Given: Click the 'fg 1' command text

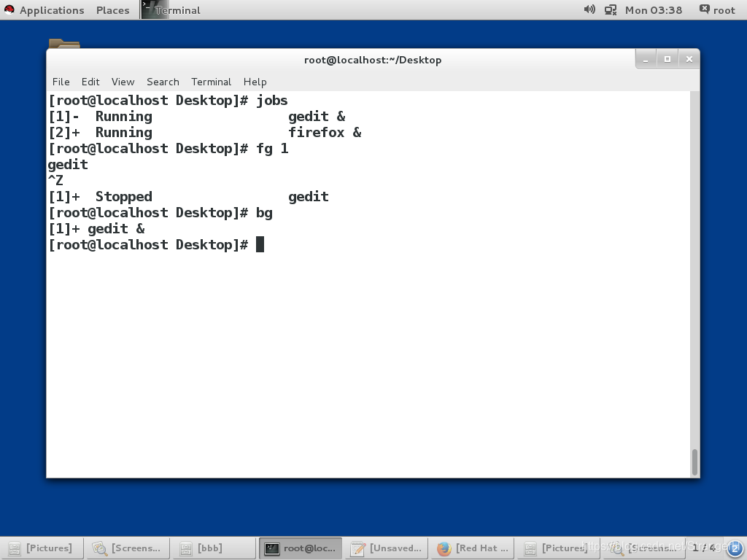Looking at the screenshot, I should point(272,149).
